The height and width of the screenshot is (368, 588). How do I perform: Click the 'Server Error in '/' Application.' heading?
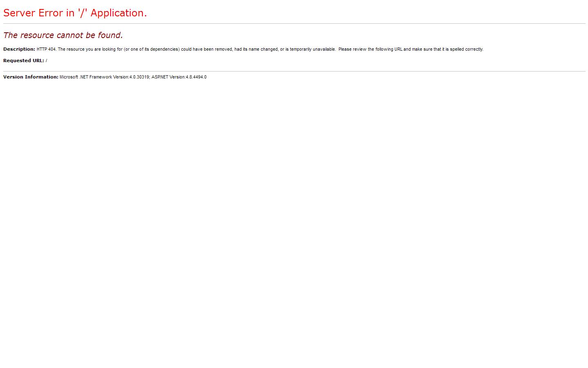point(75,13)
